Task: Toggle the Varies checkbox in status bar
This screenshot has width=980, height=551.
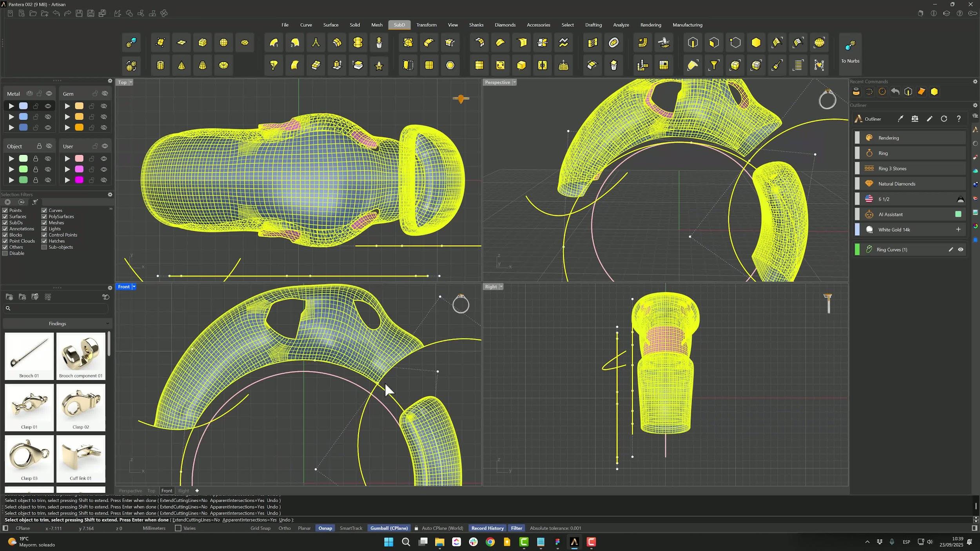Action: (x=178, y=528)
